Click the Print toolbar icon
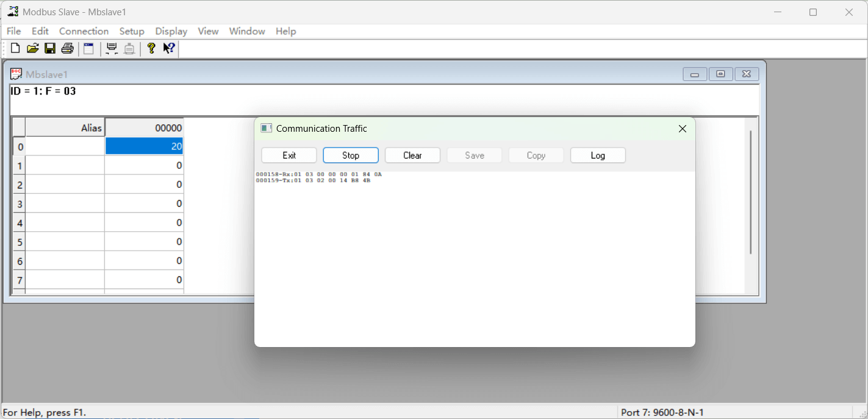 tap(68, 49)
